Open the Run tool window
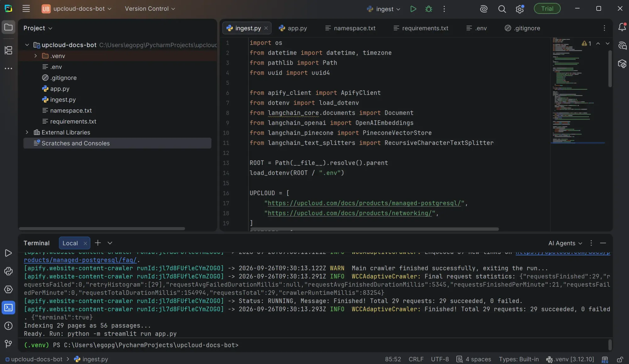629x364 pixels. [x=8, y=253]
